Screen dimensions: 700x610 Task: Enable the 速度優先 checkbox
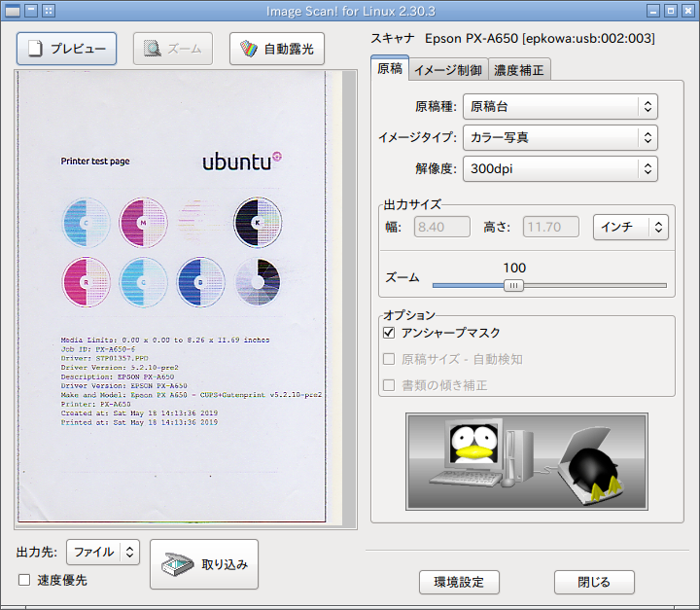click(x=24, y=580)
